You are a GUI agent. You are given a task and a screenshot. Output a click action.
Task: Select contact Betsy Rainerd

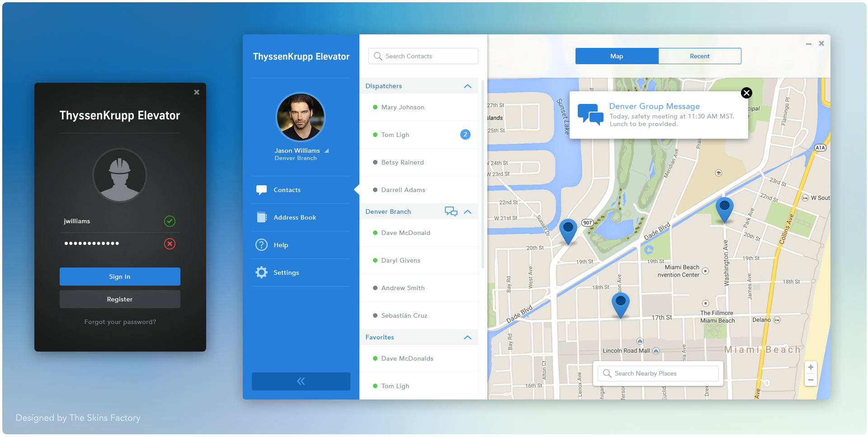[419, 162]
